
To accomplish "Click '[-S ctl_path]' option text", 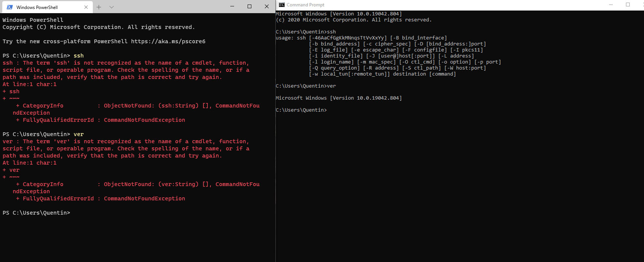I will [422, 68].
